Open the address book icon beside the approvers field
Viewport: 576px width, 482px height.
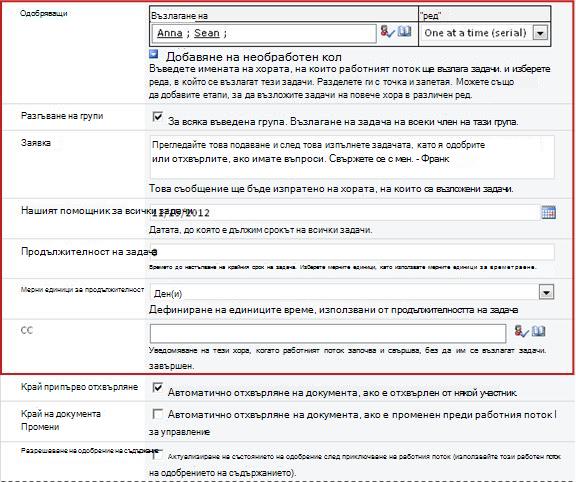404,31
